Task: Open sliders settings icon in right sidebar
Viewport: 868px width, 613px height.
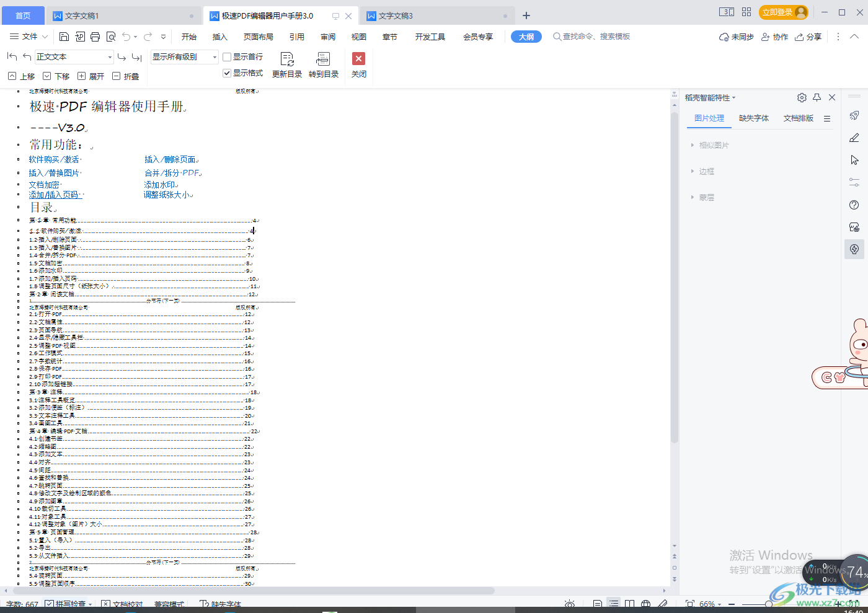Action: click(854, 182)
